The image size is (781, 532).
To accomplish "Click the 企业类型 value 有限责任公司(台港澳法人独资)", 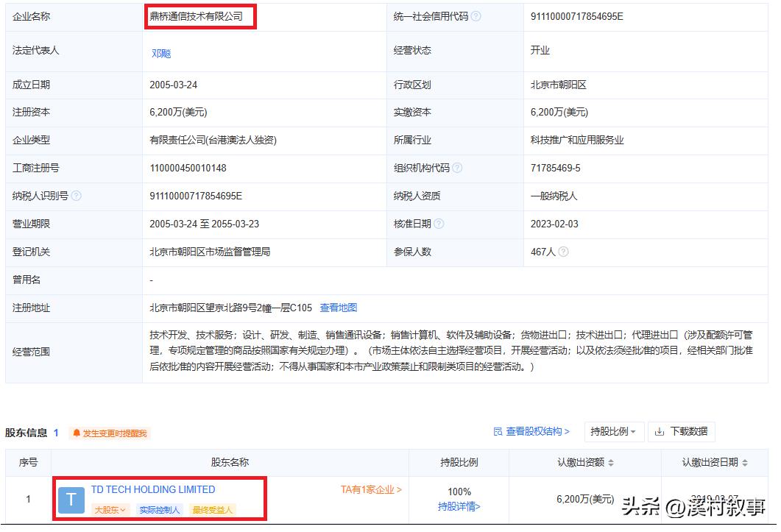I will [x=213, y=140].
